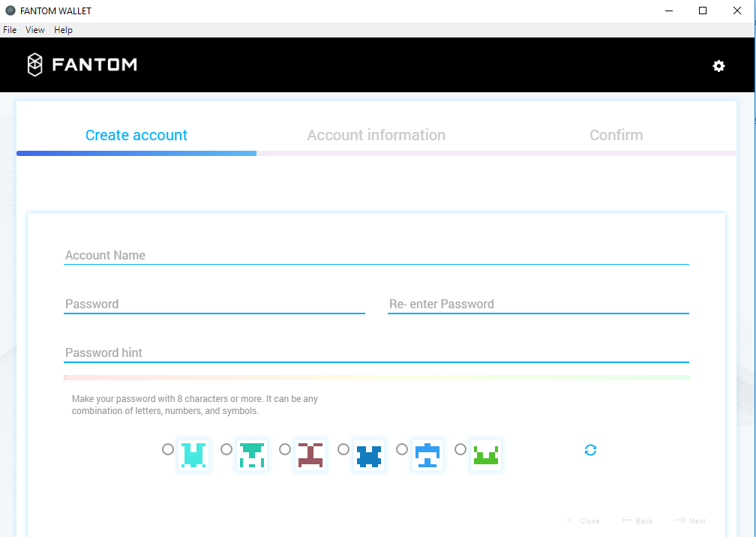Click the Fantom logo in header
The height and width of the screenshot is (537, 756).
click(x=82, y=64)
